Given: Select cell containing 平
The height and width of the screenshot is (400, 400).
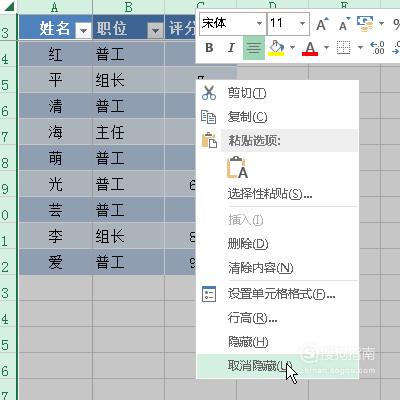Looking at the screenshot, I should tap(55, 80).
